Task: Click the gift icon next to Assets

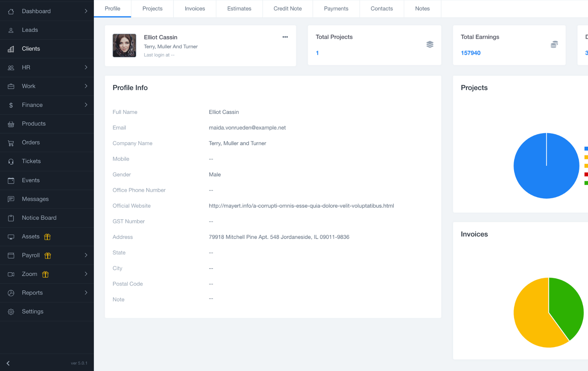Action: 47,237
